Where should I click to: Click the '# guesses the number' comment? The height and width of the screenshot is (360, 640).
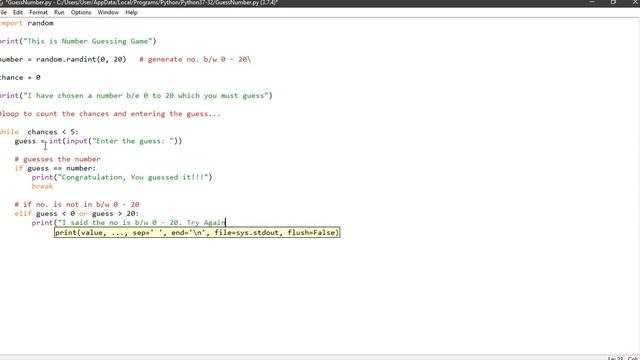point(58,159)
